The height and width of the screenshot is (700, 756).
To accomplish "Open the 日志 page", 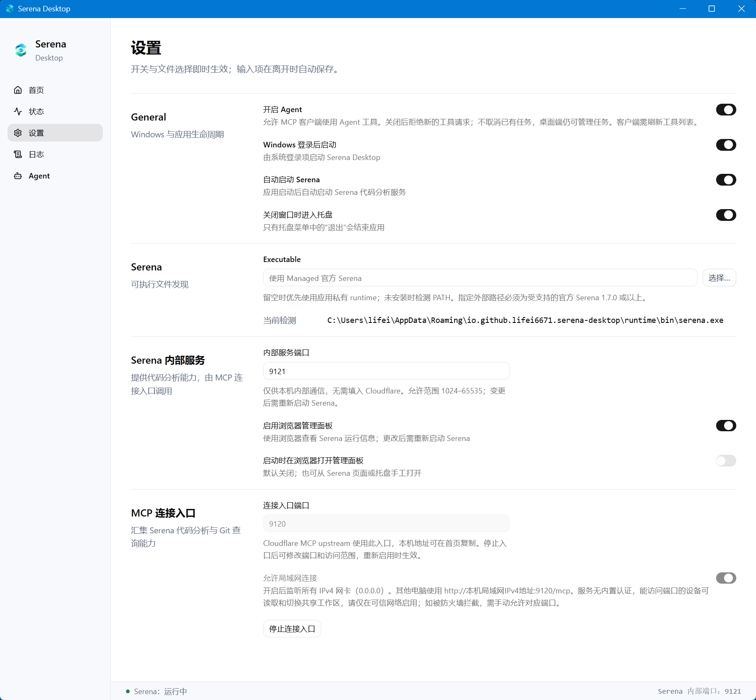I will [55, 154].
